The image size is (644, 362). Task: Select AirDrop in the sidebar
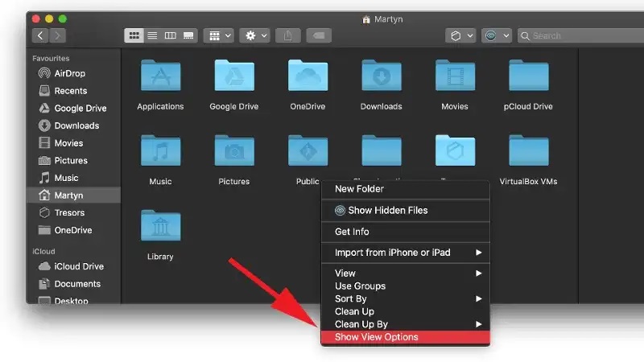[x=70, y=73]
